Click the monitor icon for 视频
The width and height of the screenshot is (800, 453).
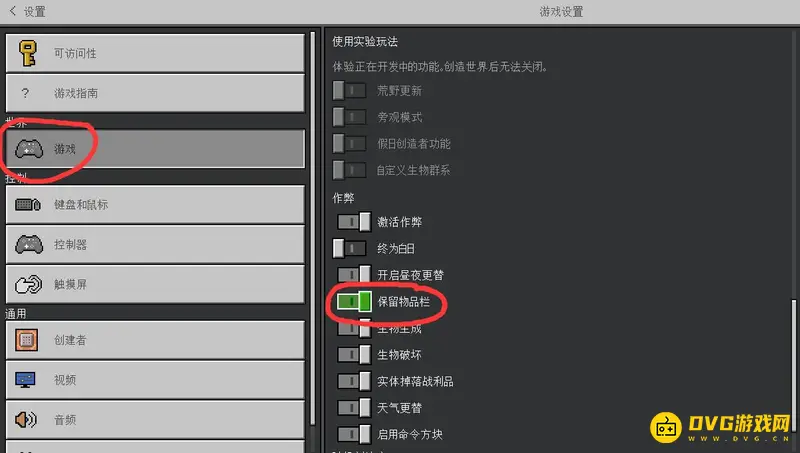click(26, 380)
